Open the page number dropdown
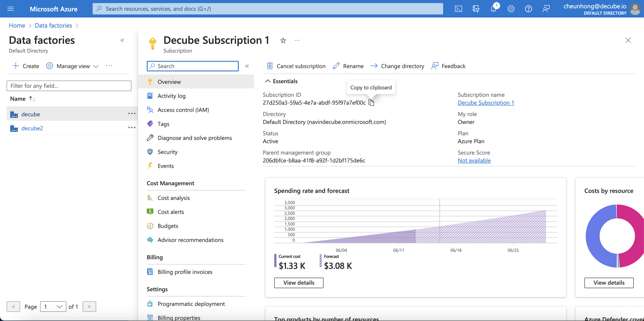 [x=53, y=307]
